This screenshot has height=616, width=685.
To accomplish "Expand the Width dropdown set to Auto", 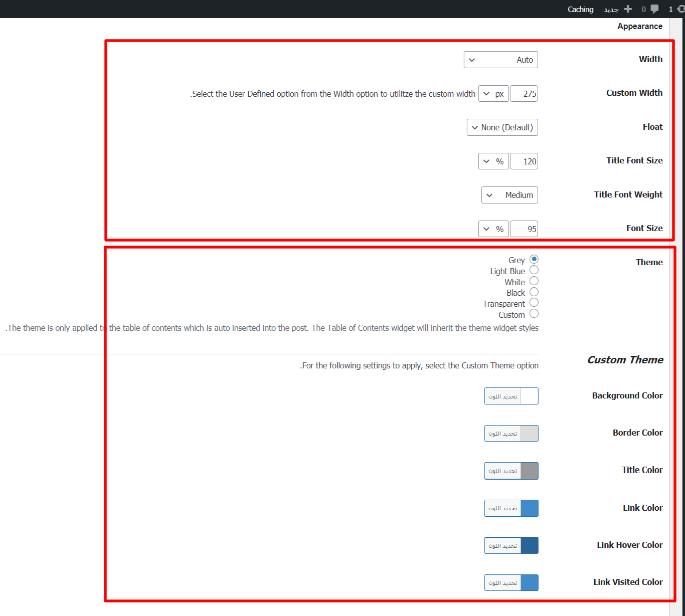I will [x=500, y=60].
